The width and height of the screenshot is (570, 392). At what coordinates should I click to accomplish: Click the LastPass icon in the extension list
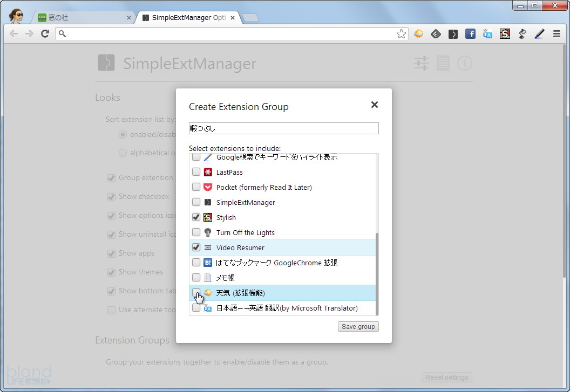[208, 172]
